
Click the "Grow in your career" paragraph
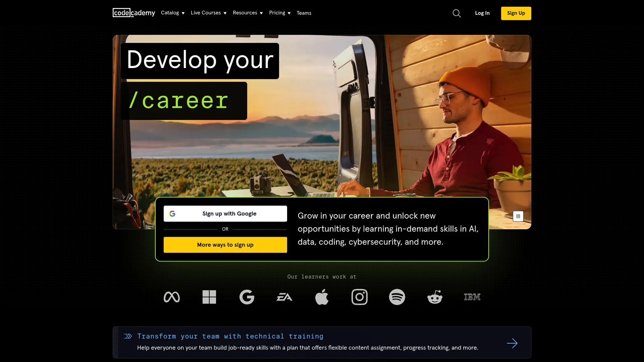(x=388, y=229)
